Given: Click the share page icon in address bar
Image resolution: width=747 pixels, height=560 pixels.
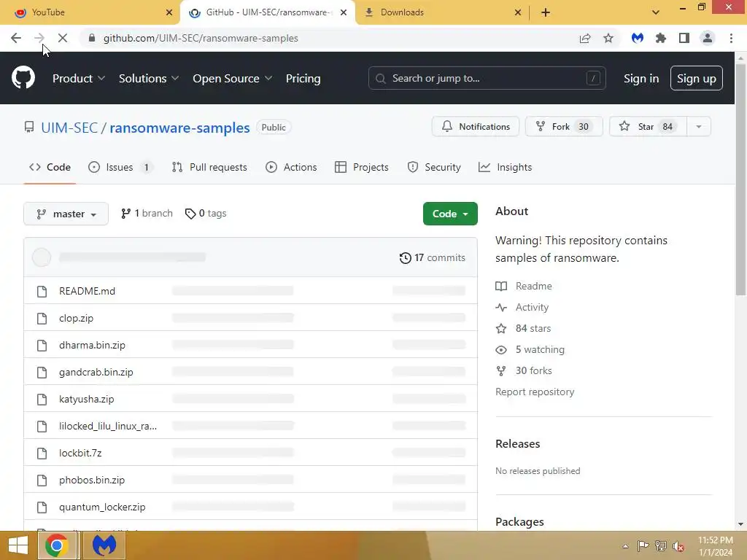Looking at the screenshot, I should tap(585, 38).
